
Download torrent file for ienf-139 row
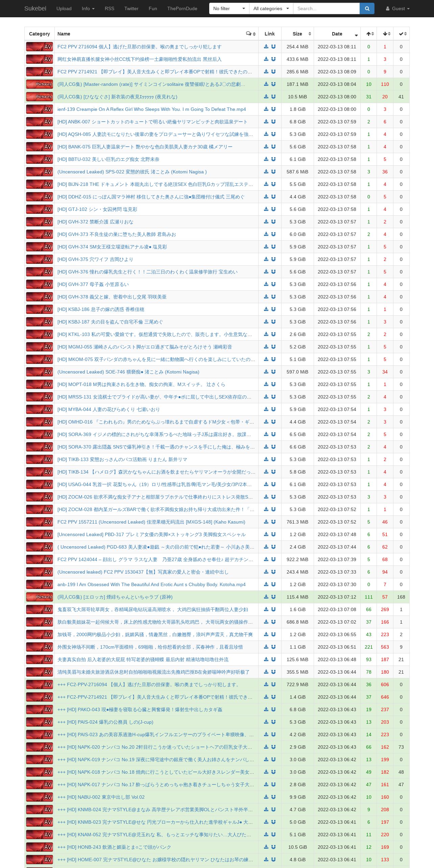click(266, 109)
